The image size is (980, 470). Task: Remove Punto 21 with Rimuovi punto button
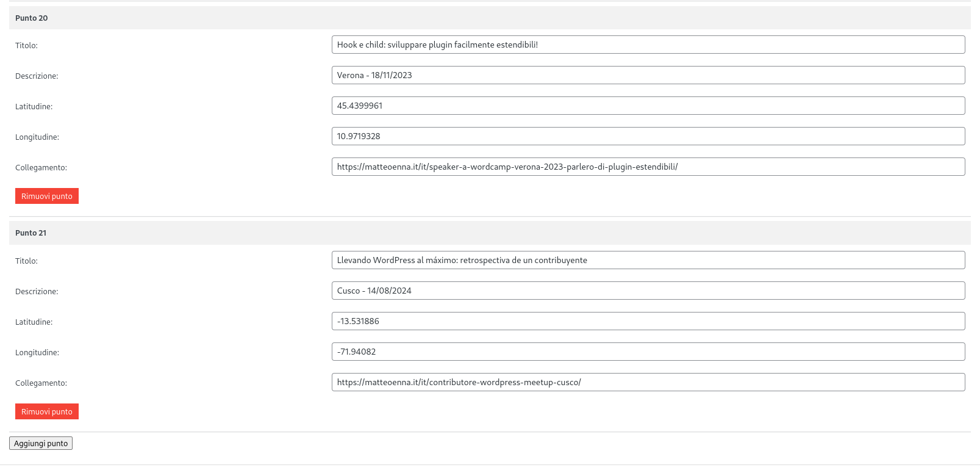click(47, 411)
